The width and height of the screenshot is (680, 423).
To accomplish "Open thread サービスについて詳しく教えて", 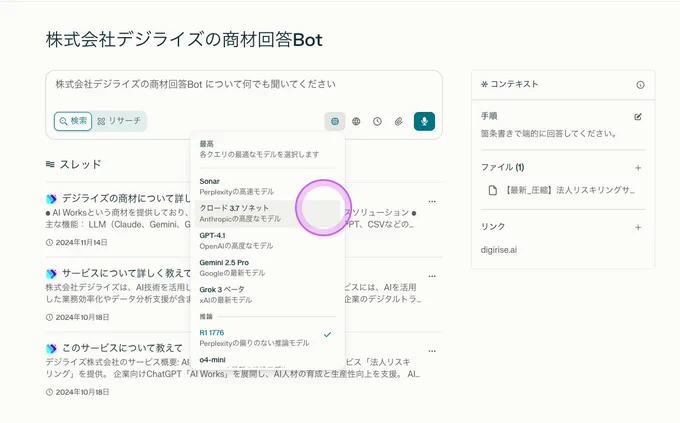I will (x=126, y=273).
